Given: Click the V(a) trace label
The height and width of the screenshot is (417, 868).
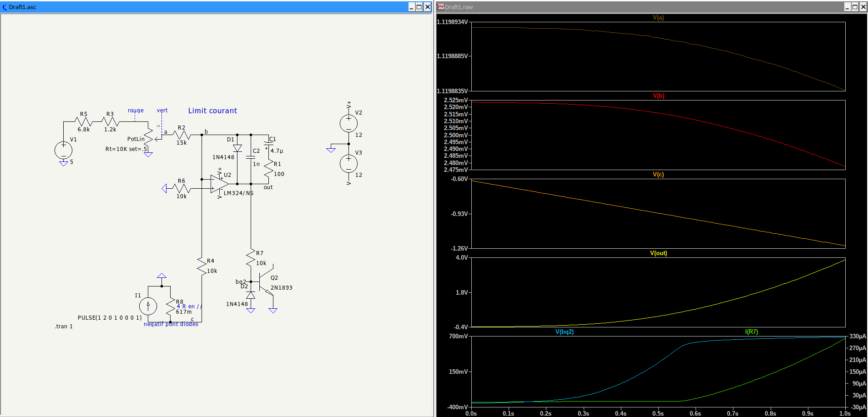Looking at the screenshot, I should [658, 18].
